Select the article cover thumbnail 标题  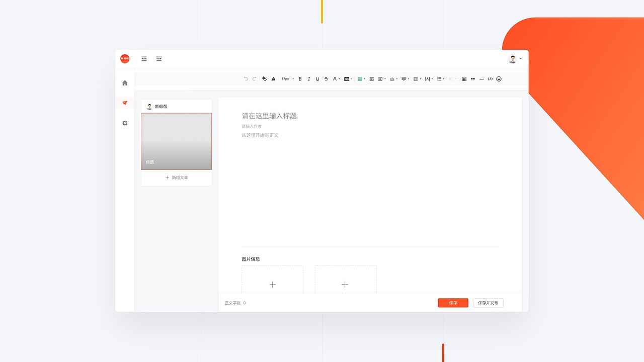pos(176,141)
